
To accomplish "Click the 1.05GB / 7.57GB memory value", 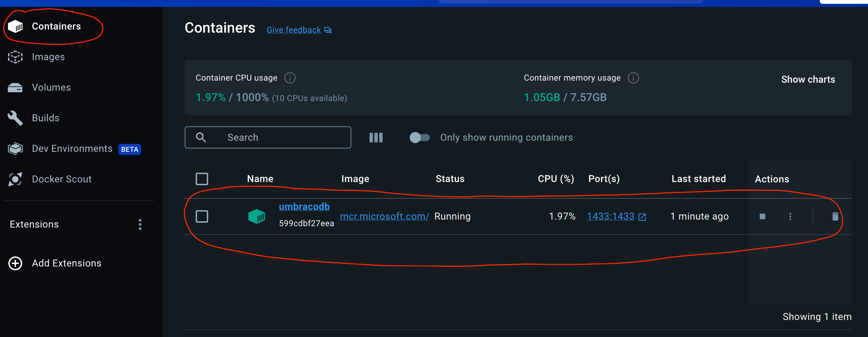I will tap(565, 98).
